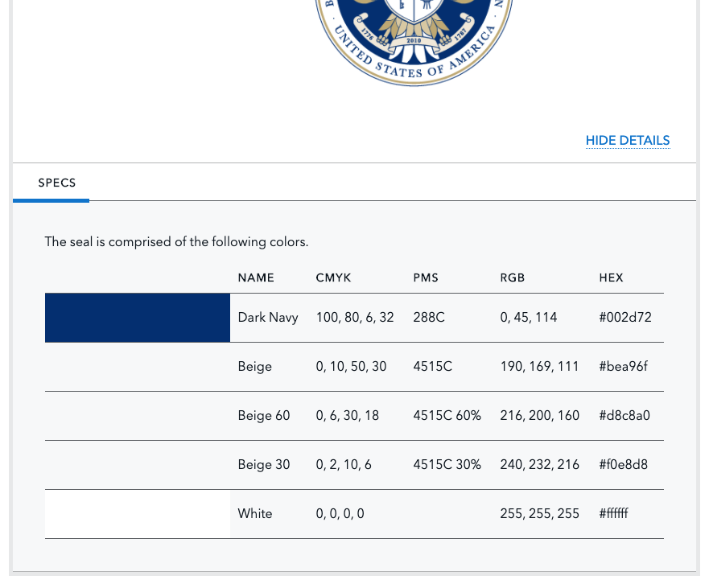Screen dimensions: 709x588
Task: Click the NAME column header
Action: [x=256, y=278]
